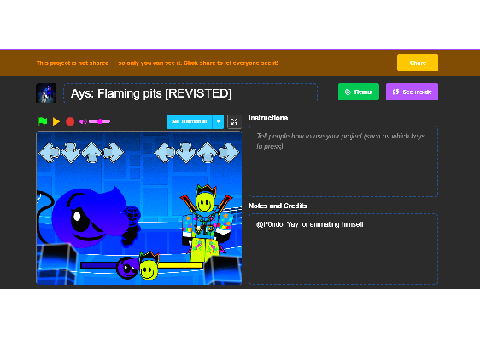Click the yellow smiley icon on health bar

coord(149,266)
